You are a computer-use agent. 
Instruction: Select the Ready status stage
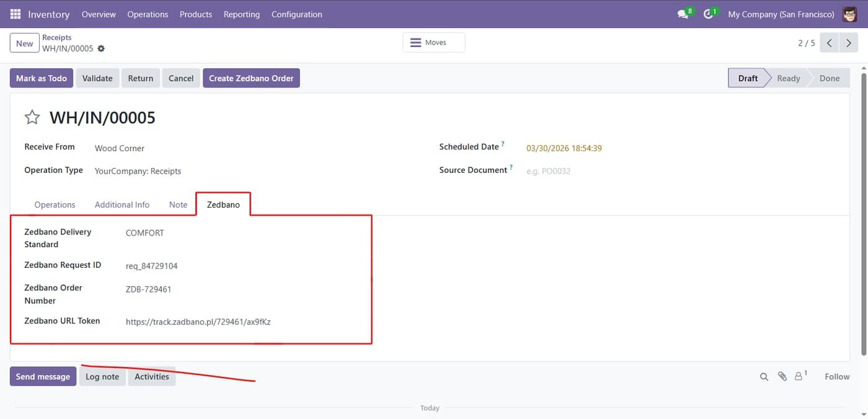click(x=789, y=78)
